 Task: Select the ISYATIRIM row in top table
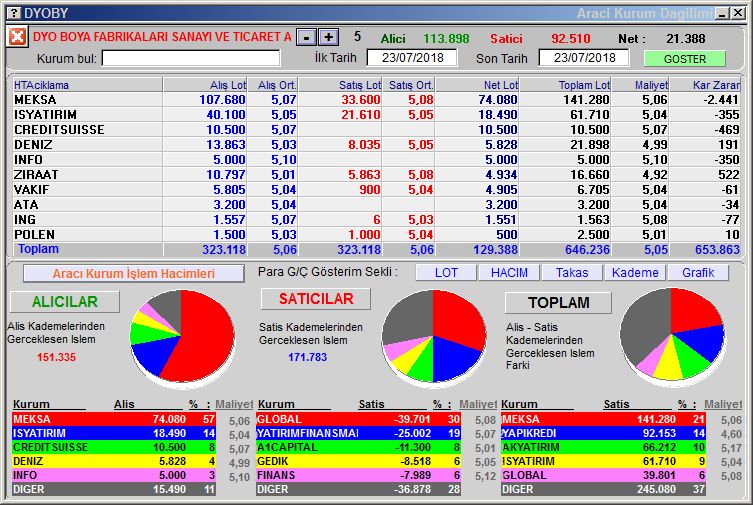click(376, 115)
